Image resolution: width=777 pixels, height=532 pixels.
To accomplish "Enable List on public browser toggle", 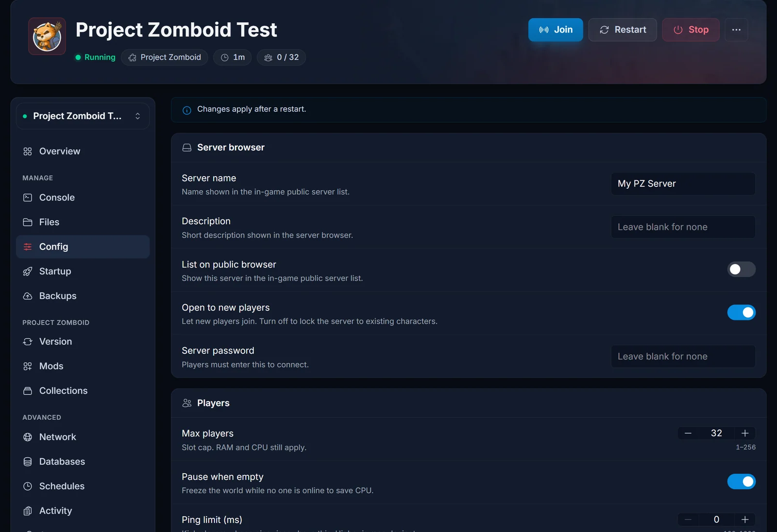I will click(x=741, y=269).
